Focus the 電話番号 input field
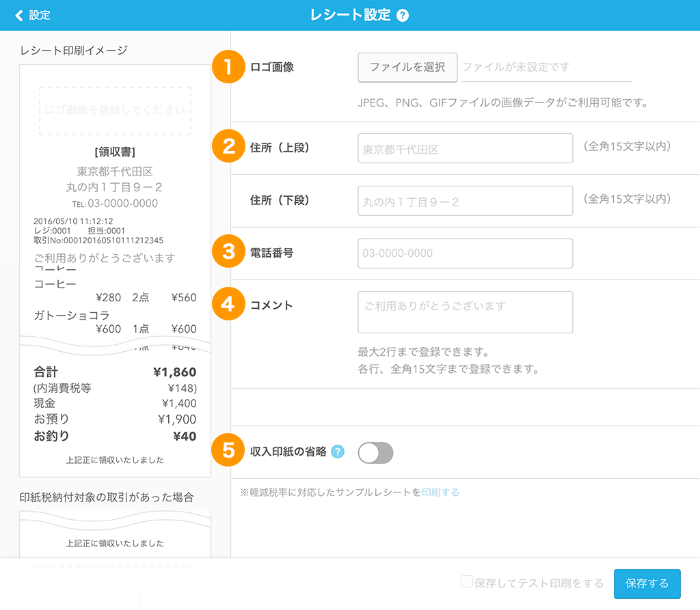 (x=465, y=253)
